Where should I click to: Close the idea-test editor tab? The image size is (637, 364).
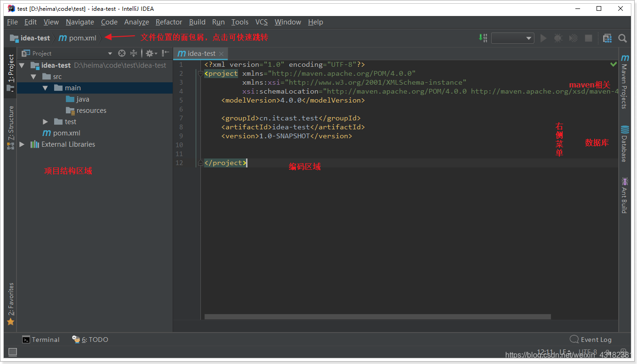pyautogui.click(x=222, y=54)
